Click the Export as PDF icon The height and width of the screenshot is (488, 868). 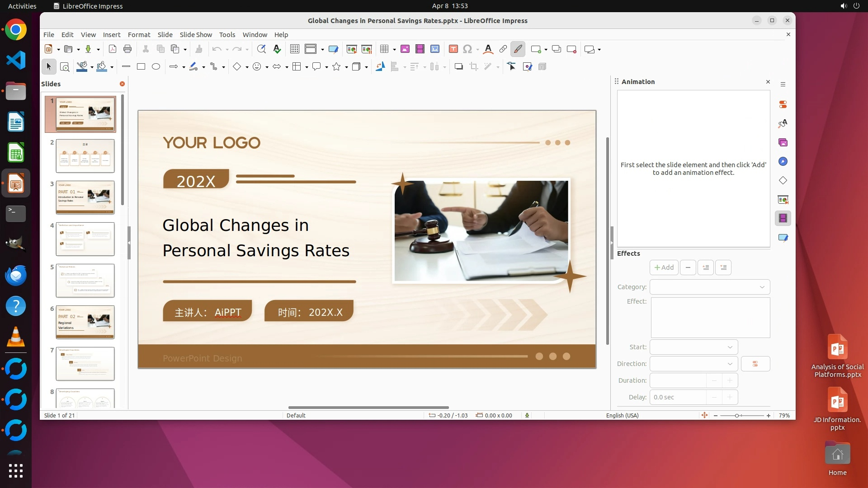tap(113, 49)
